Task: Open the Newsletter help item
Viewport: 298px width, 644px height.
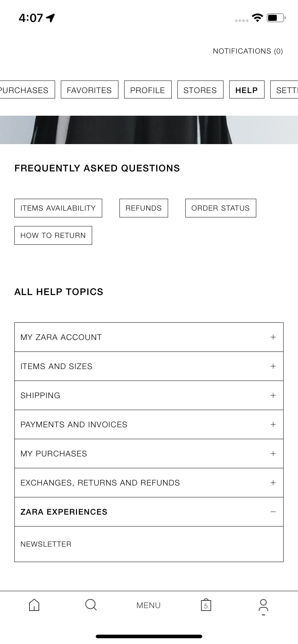Action: point(149,544)
